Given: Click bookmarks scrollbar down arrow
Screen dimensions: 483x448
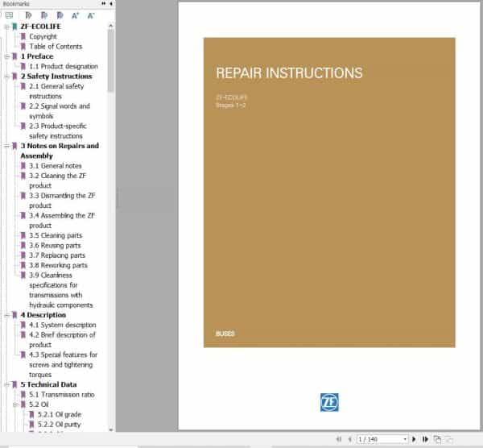Looking at the screenshot, I should point(111,429).
